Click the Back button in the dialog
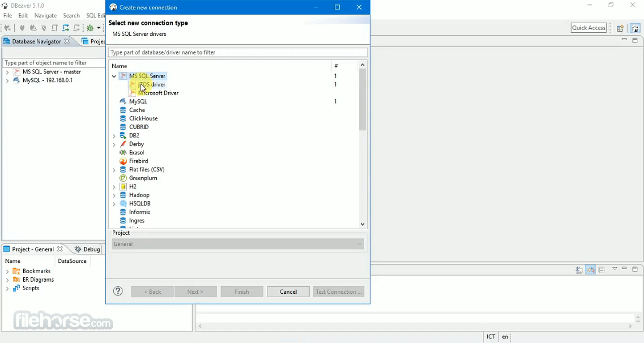This screenshot has width=644, height=343. point(152,292)
